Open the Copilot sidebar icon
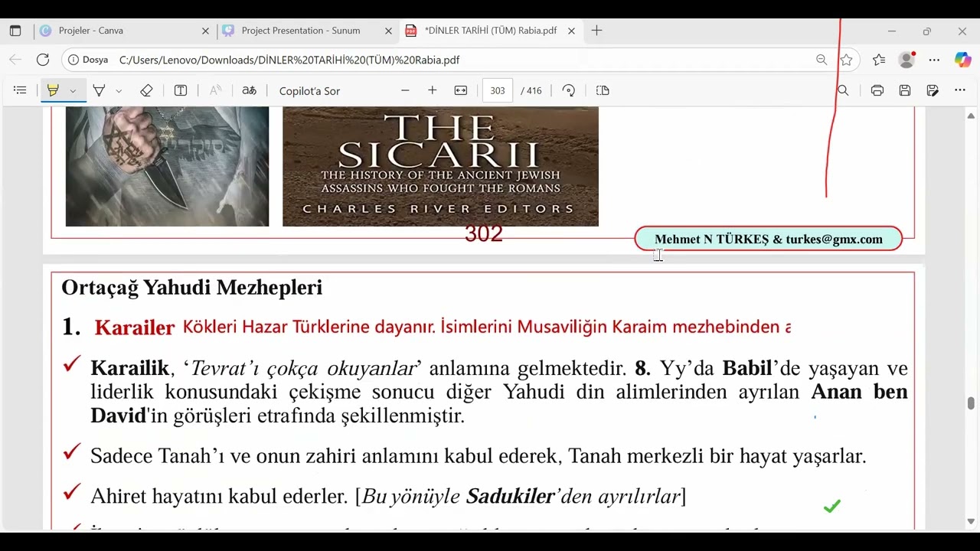The height and width of the screenshot is (551, 980). click(962, 60)
